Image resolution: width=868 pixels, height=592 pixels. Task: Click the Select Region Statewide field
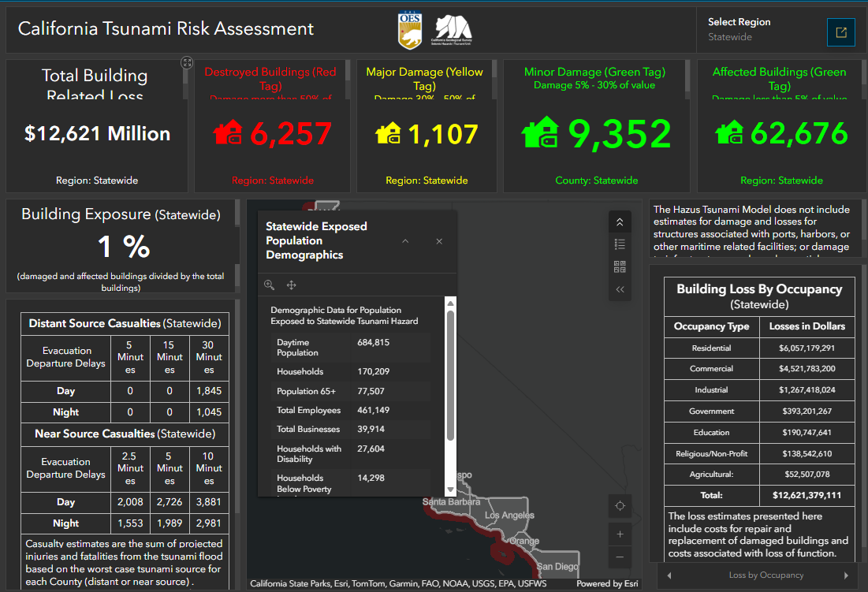(730, 37)
